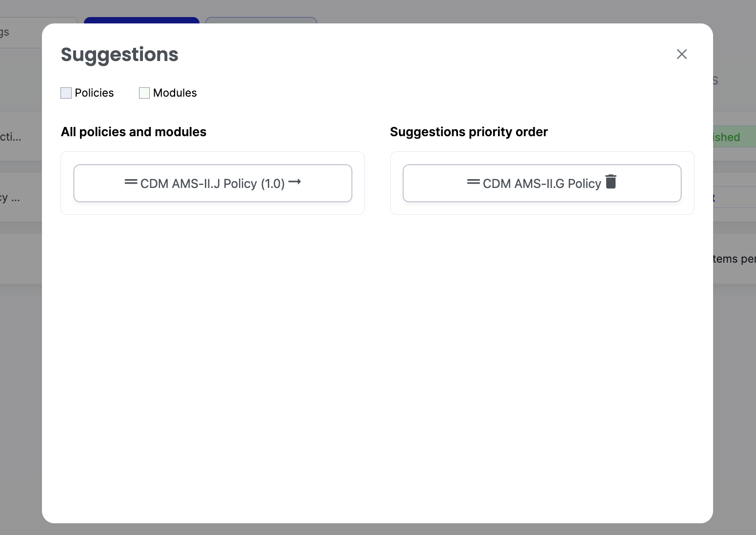Click the truncated 'cti...' row text at left
The height and width of the screenshot is (535, 756).
11,137
